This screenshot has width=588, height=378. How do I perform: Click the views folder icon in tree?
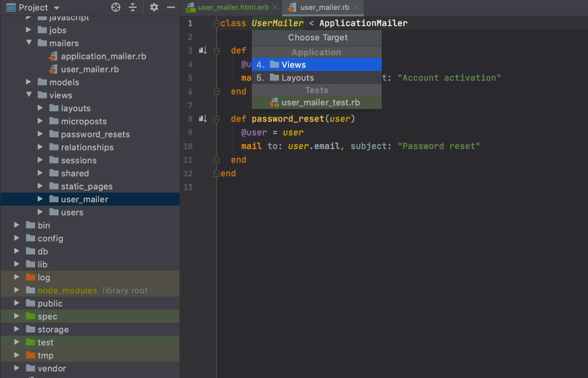[42, 95]
